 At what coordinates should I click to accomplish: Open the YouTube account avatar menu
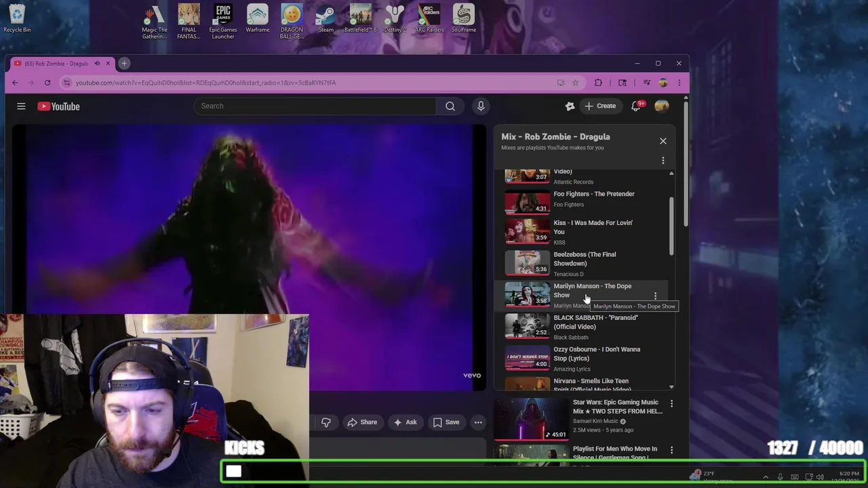661,106
